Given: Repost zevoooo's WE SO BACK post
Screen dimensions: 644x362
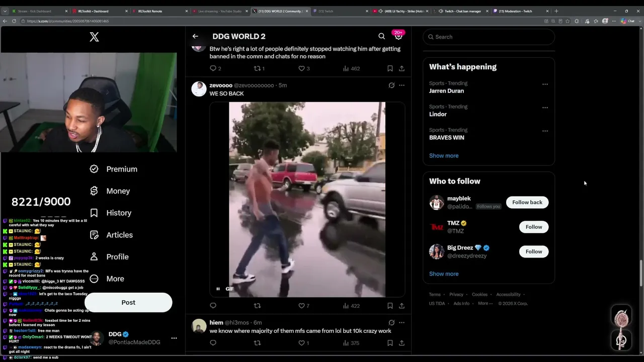Looking at the screenshot, I should pos(257,306).
